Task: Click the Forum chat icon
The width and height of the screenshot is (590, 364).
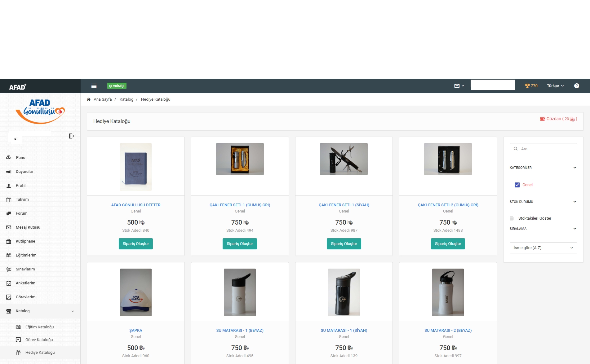Action: click(x=9, y=213)
